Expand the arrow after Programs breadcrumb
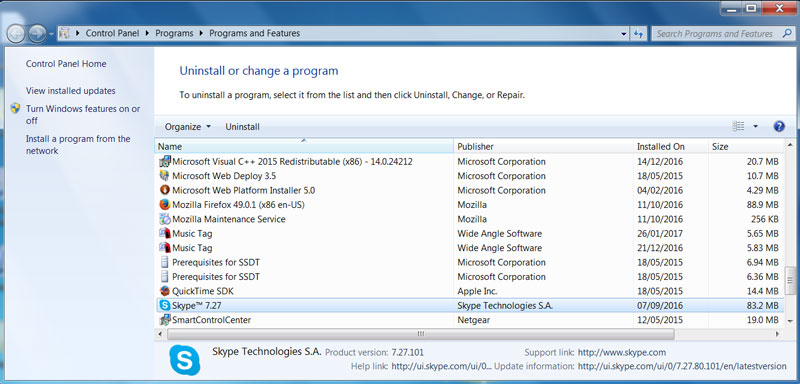800x384 pixels. 201,34
